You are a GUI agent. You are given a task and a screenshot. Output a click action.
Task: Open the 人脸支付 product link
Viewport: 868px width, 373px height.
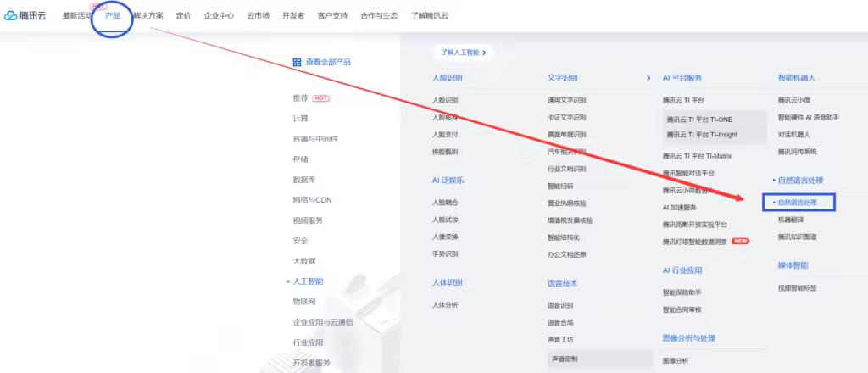(445, 135)
